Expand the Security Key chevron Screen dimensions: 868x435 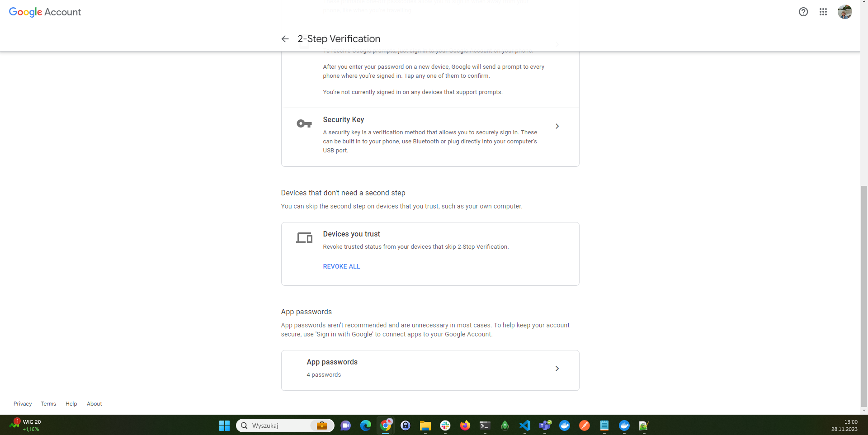[557, 126]
